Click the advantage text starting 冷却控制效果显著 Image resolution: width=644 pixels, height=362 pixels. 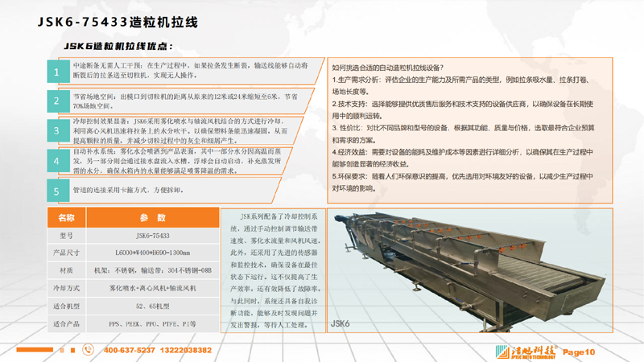pos(180,130)
